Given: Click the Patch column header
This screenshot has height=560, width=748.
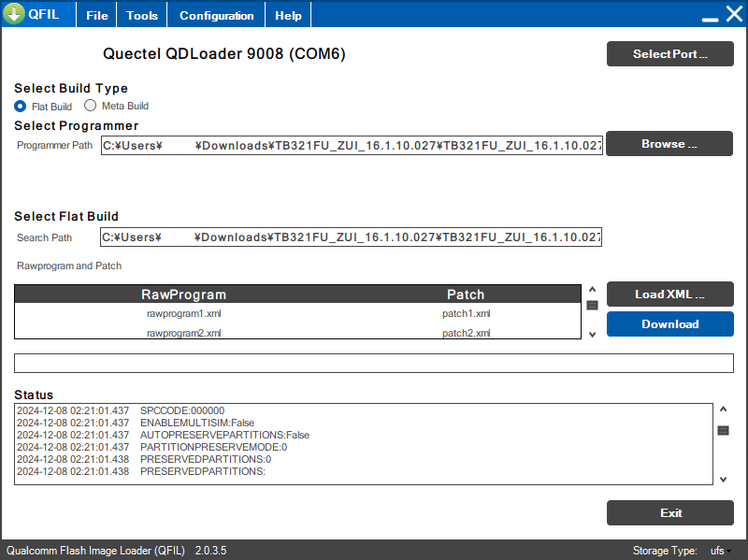Looking at the screenshot, I should click(466, 294).
